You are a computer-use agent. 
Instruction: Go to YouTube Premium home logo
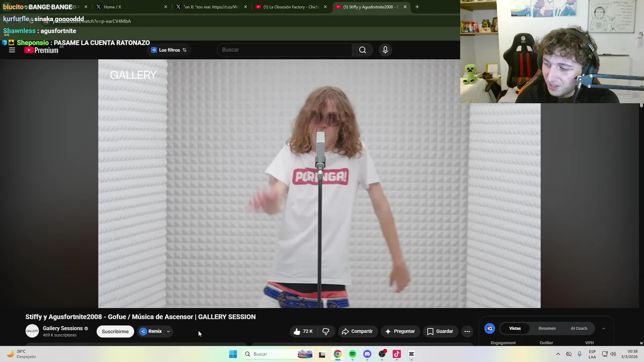pos(41,50)
